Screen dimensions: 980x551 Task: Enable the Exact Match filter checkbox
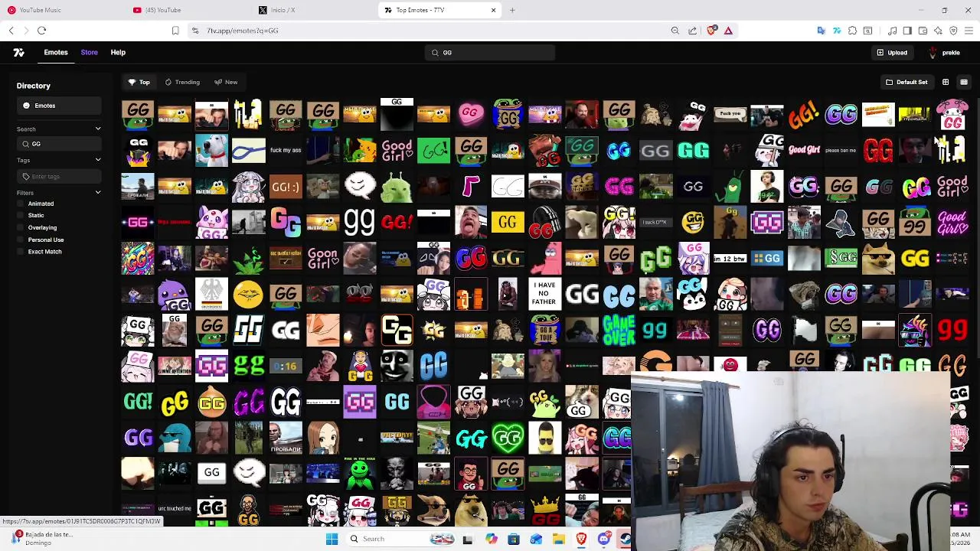pos(21,251)
